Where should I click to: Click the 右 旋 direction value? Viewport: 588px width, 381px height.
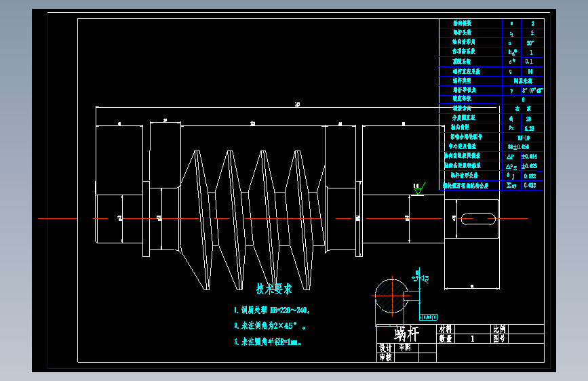[x=523, y=108]
